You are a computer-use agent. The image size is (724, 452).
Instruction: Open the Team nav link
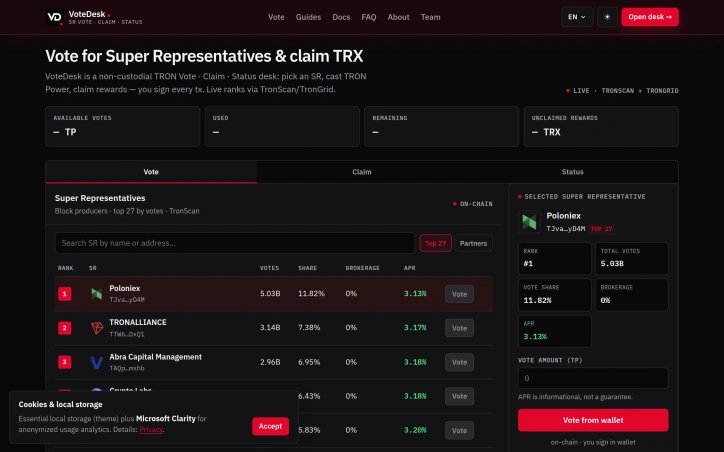(430, 17)
